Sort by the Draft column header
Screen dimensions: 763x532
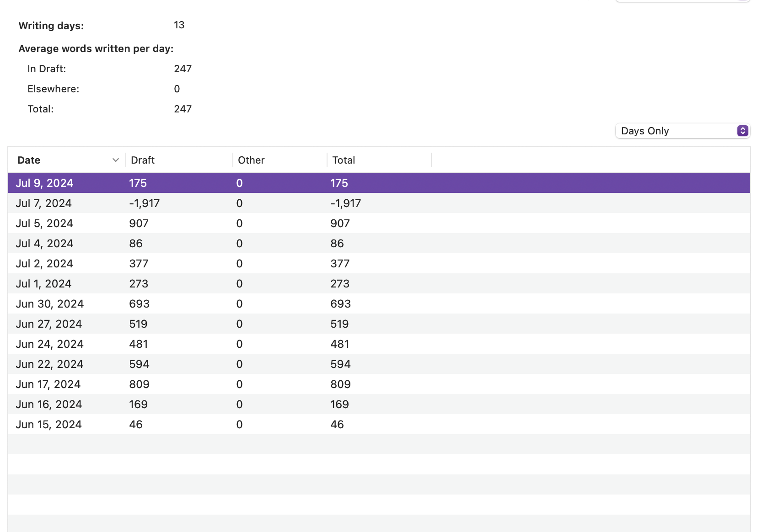(x=179, y=160)
